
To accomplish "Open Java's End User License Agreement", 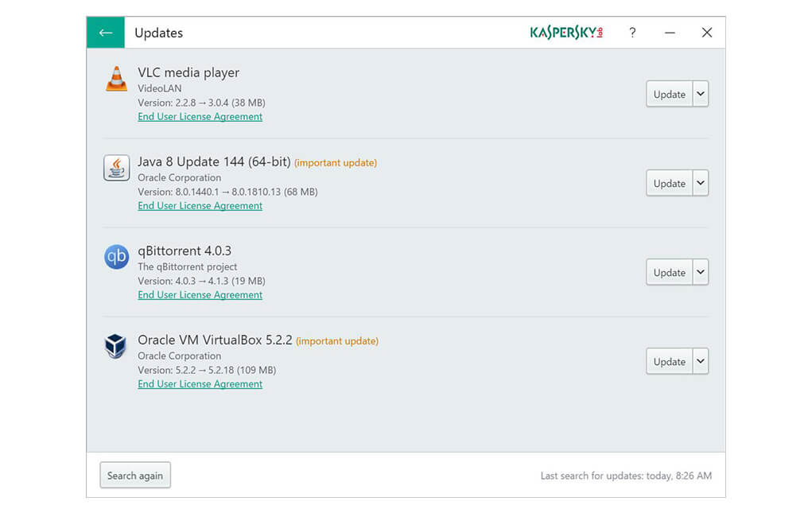I will pos(200,205).
